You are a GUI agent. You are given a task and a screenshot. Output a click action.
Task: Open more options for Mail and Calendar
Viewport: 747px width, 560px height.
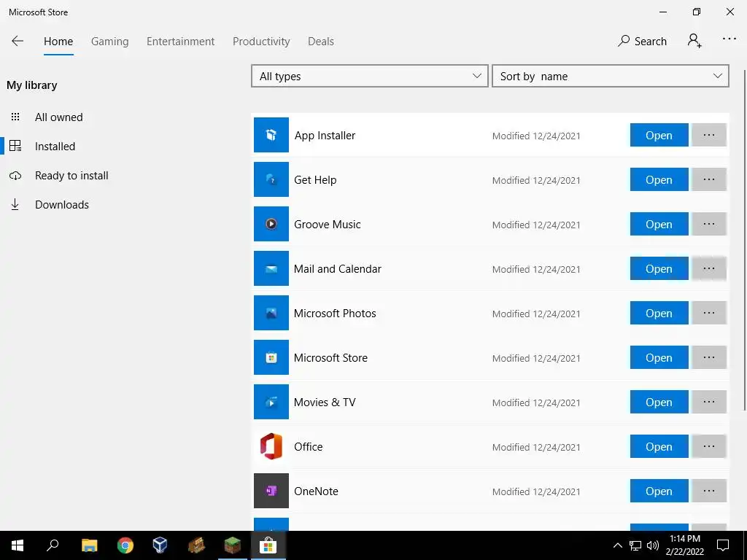(x=709, y=268)
